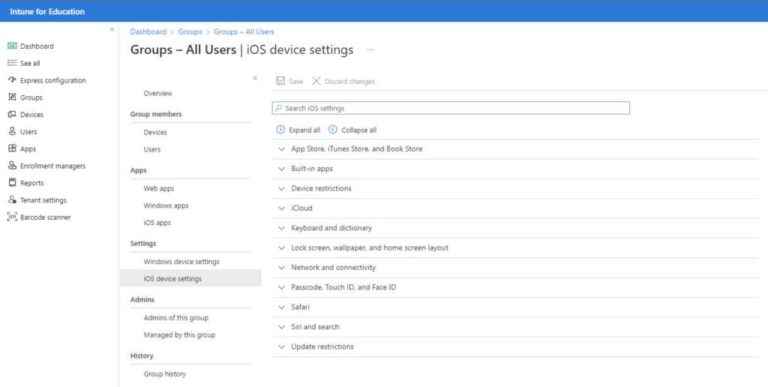768x387 pixels.
Task: Expand the Safari settings section
Action: [515, 307]
